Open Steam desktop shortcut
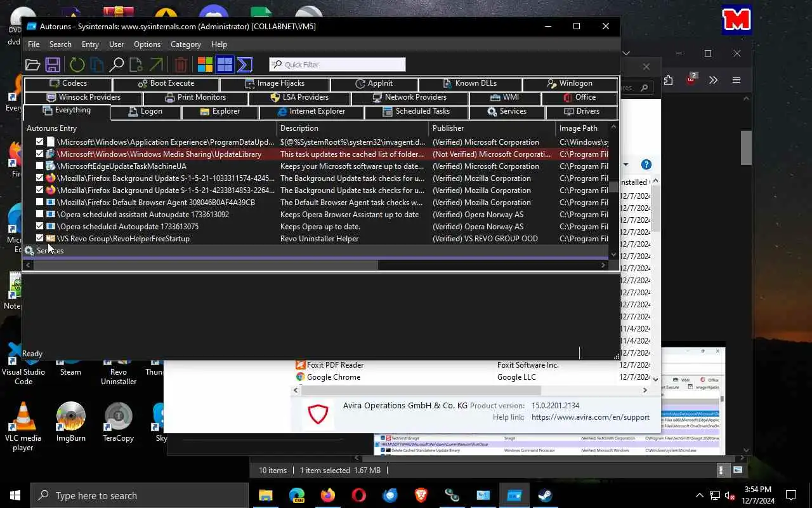Viewport: 812px width, 508px height. [x=70, y=365]
